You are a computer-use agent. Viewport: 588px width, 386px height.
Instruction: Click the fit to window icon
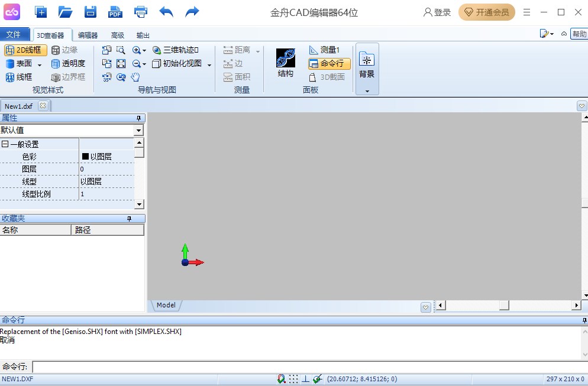tap(121, 64)
